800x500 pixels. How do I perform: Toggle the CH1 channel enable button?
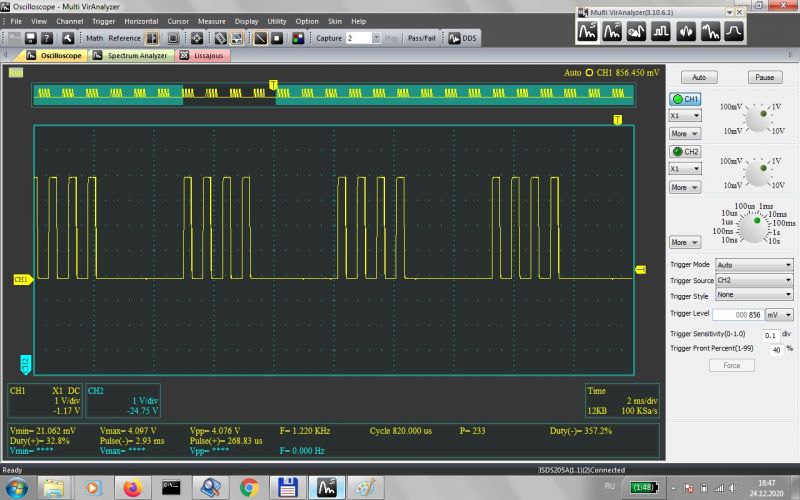(685, 99)
